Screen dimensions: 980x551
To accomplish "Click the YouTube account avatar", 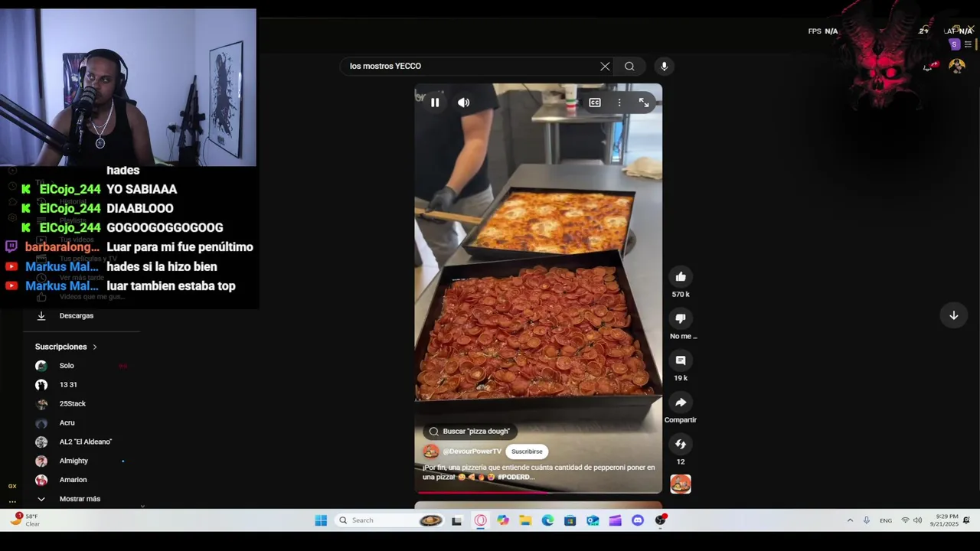I will point(956,67).
